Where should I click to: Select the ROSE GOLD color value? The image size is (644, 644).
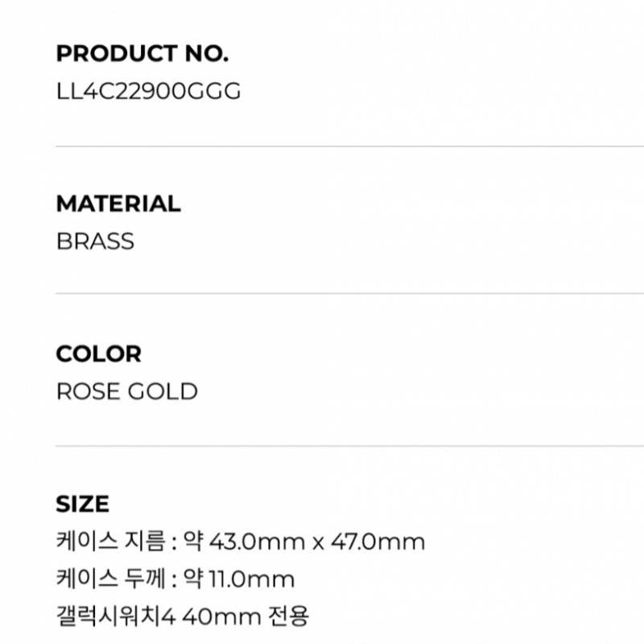tap(127, 391)
